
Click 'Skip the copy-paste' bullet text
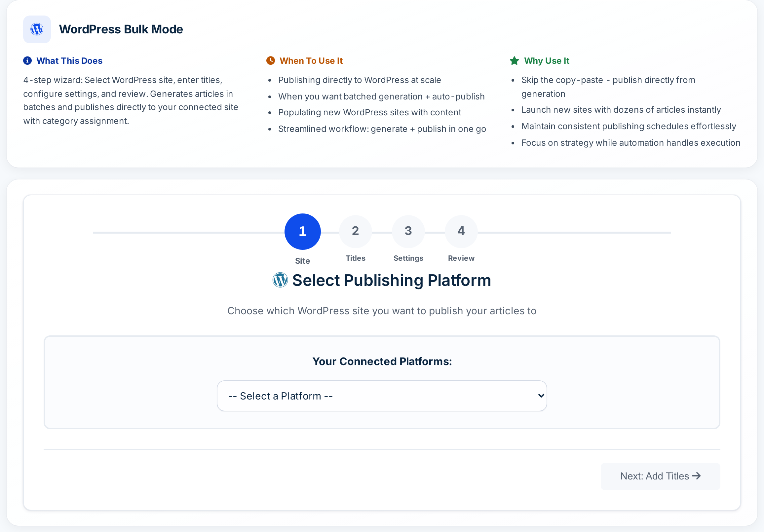pyautogui.click(x=608, y=87)
